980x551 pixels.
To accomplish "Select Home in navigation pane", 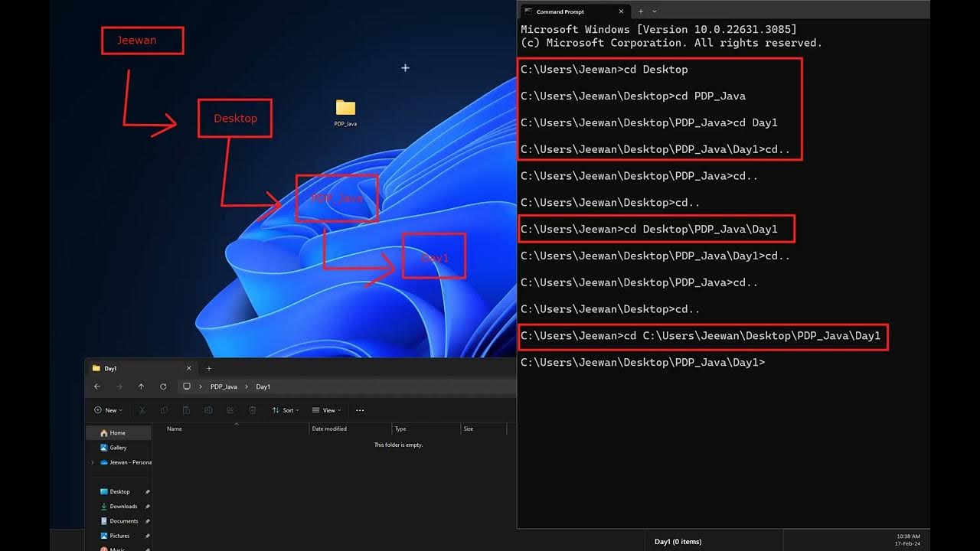I will coord(119,432).
